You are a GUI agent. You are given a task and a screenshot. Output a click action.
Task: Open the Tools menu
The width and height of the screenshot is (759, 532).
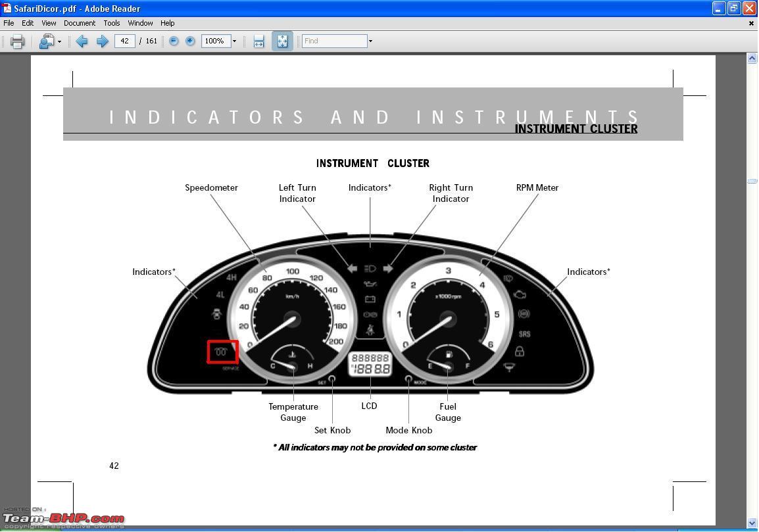(x=111, y=23)
